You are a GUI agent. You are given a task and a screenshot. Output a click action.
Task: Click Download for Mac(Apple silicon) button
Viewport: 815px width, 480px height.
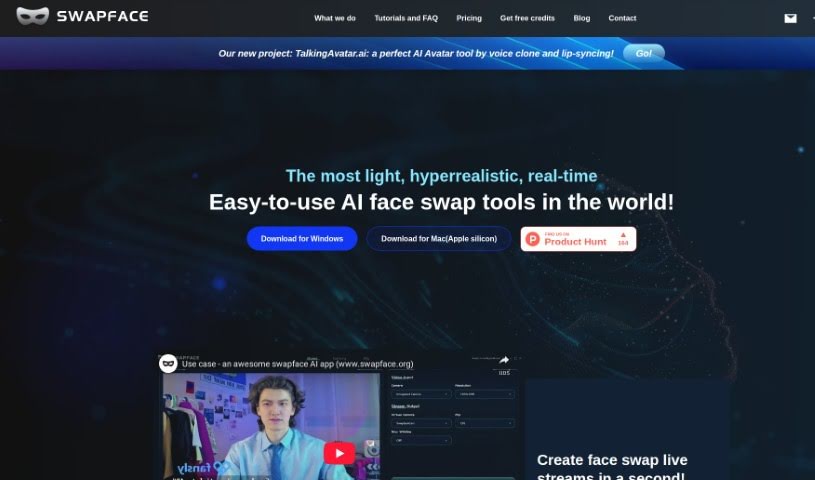(x=439, y=239)
